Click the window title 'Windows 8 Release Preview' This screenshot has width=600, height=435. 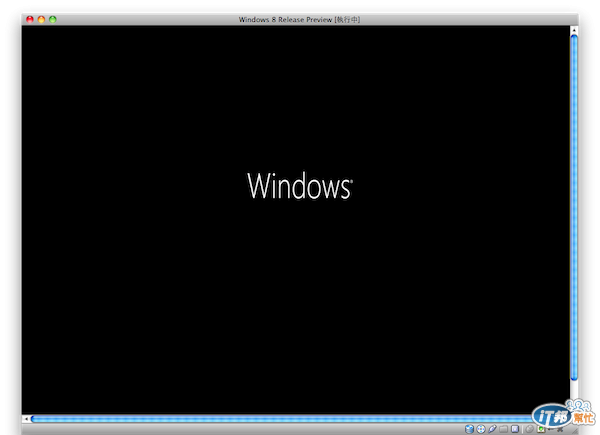285,20
